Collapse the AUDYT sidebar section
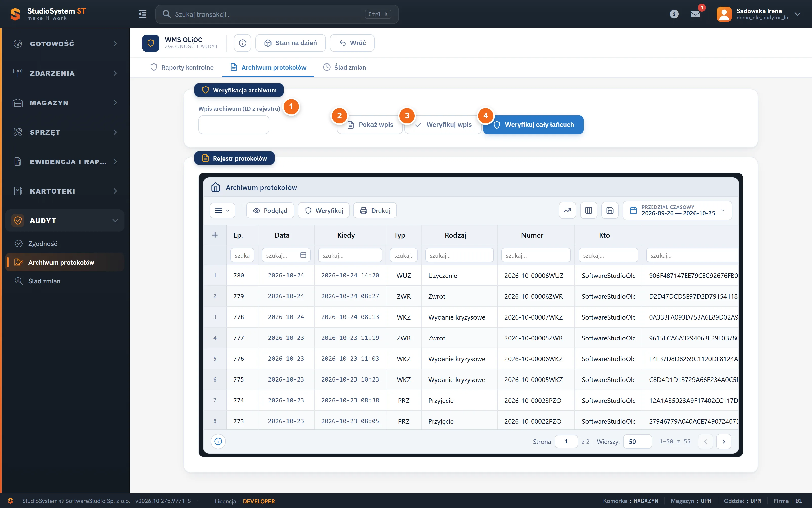The width and height of the screenshot is (812, 508). click(64, 221)
